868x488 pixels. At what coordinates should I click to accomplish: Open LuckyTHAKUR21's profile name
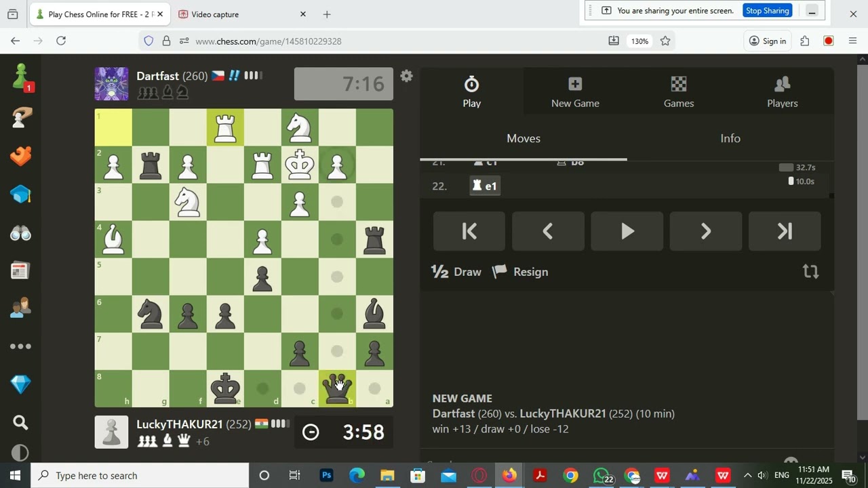(179, 424)
